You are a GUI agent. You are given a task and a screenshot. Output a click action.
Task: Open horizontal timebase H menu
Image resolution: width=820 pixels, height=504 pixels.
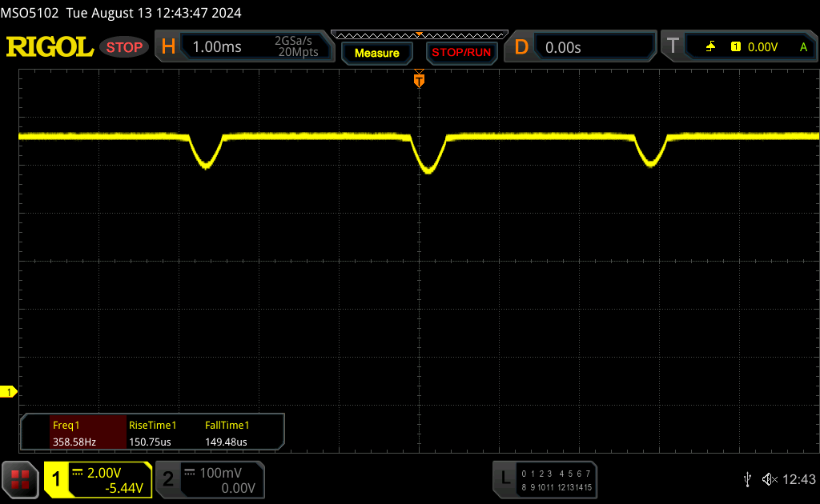point(168,47)
